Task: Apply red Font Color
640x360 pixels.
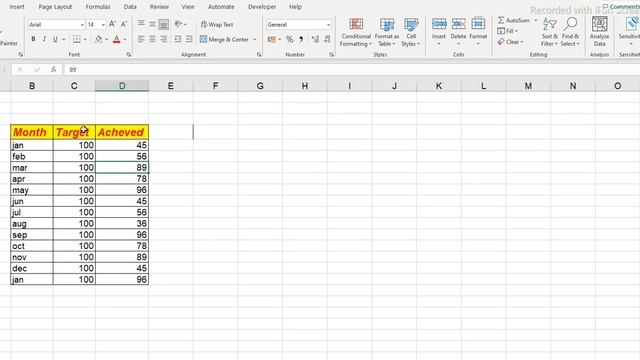Action: [117, 39]
